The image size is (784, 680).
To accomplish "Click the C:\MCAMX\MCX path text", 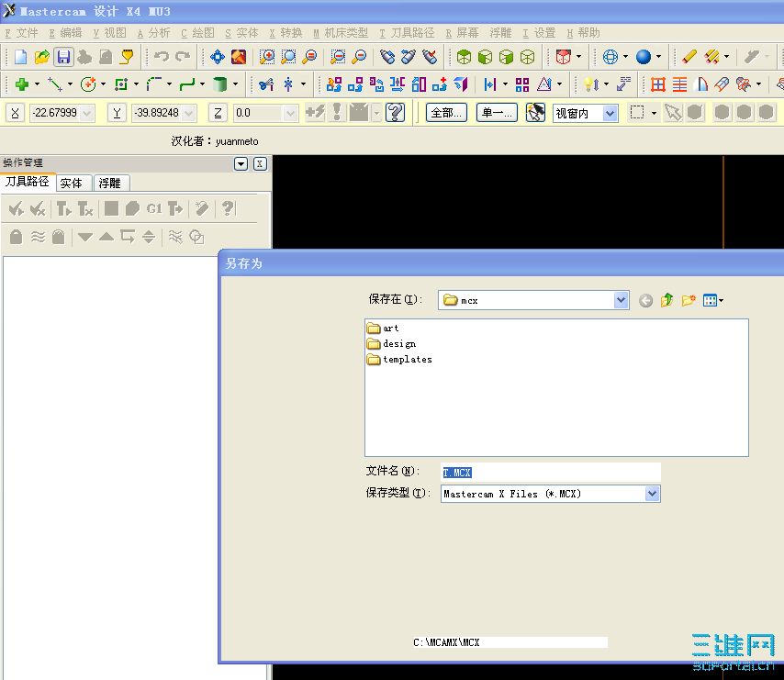I will click(x=446, y=642).
